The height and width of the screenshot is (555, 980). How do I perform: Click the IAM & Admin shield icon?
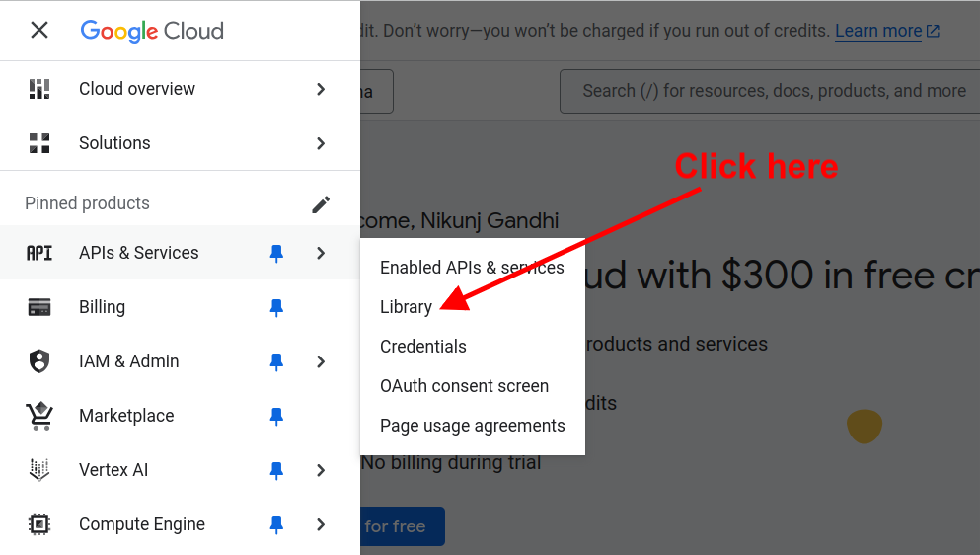pos(39,361)
